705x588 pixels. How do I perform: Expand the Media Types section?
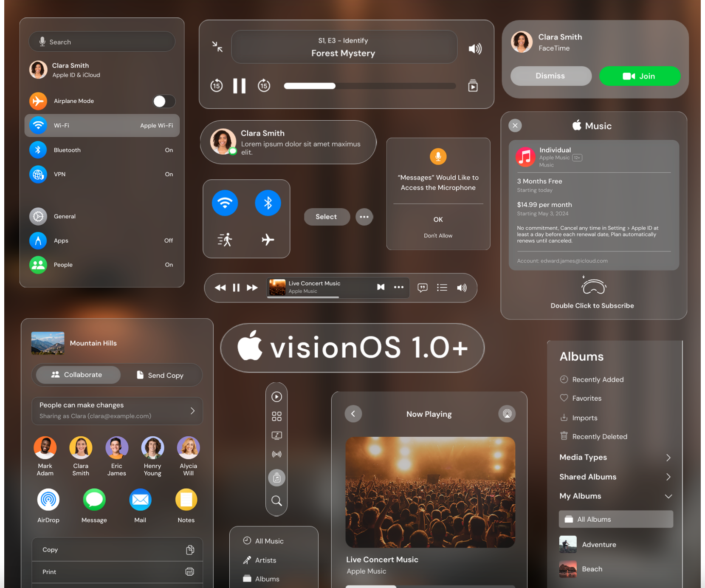click(668, 457)
